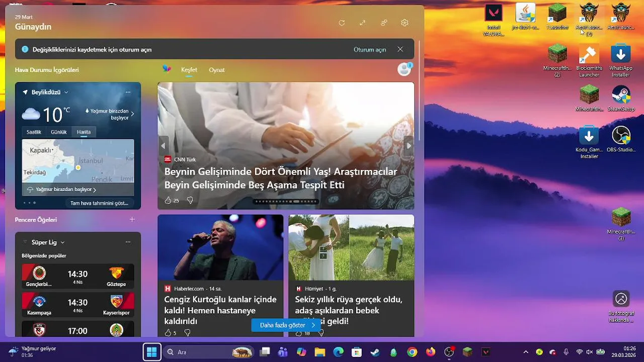644x362 pixels.
Task: Go to next carousel story
Action: (409, 146)
